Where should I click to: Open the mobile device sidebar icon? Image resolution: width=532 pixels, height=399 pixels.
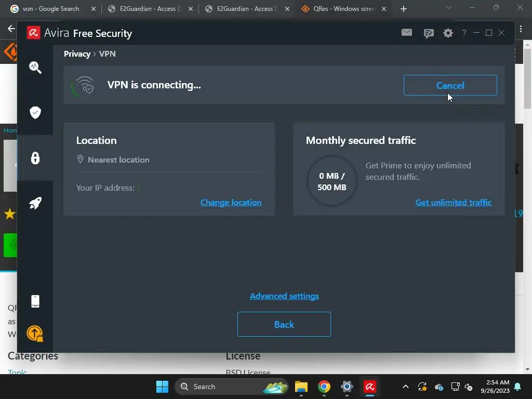35,301
